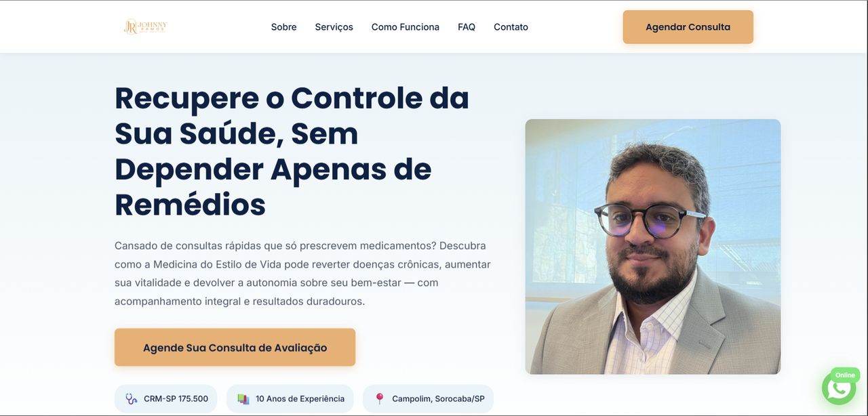Click the Campolim, Sorocaba/SP location text

(x=438, y=399)
